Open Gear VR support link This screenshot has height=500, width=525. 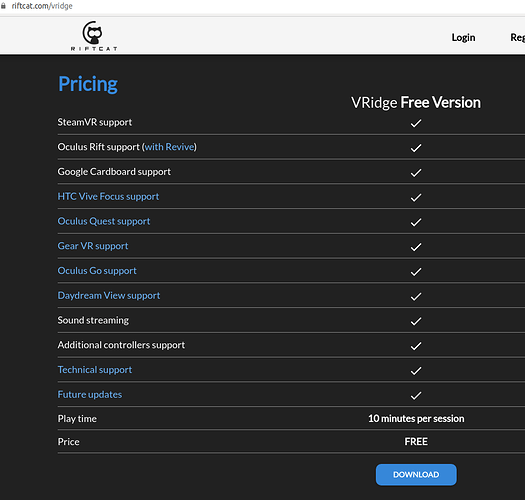93,246
